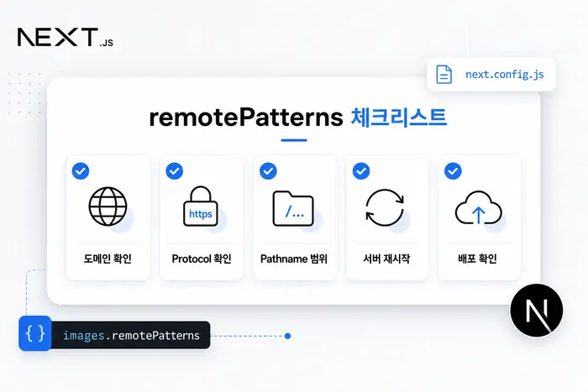Click the Protocol 확인 label
Viewport: 588px width, 392px height.
click(202, 259)
